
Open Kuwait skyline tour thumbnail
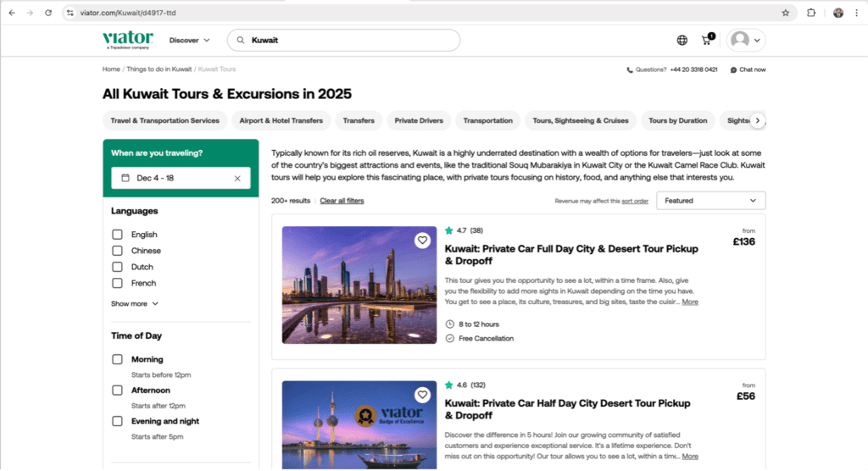[359, 285]
